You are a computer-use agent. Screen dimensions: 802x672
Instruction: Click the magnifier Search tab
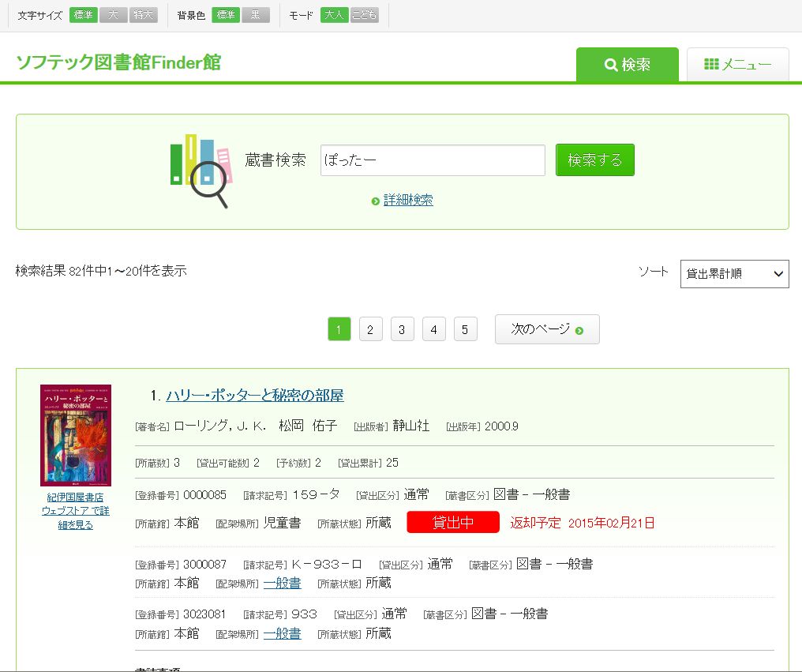pos(627,65)
